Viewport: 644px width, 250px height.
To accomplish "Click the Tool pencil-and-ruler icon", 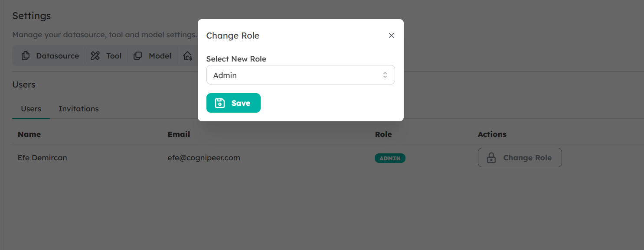I will point(95,56).
